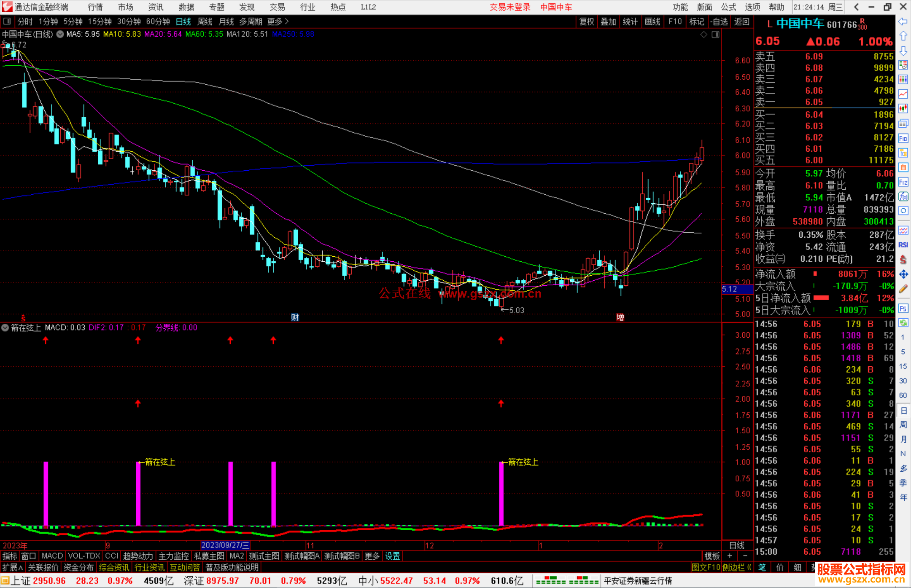Select the MACD indicator tab
Viewport: 911px width, 588px height.
point(52,556)
